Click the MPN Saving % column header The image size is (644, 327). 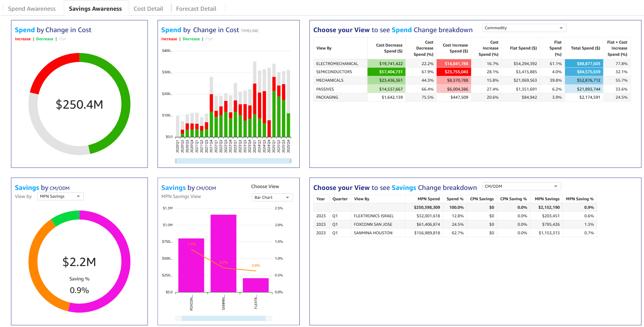pyautogui.click(x=579, y=199)
